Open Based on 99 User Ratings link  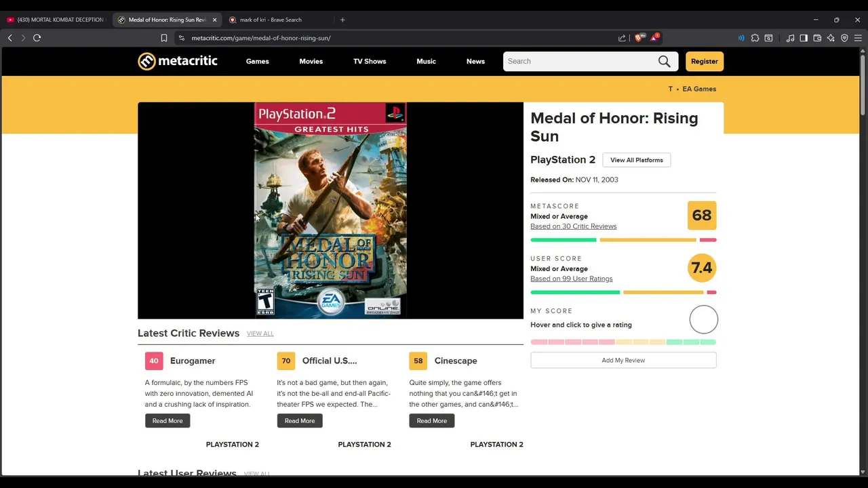(x=572, y=279)
